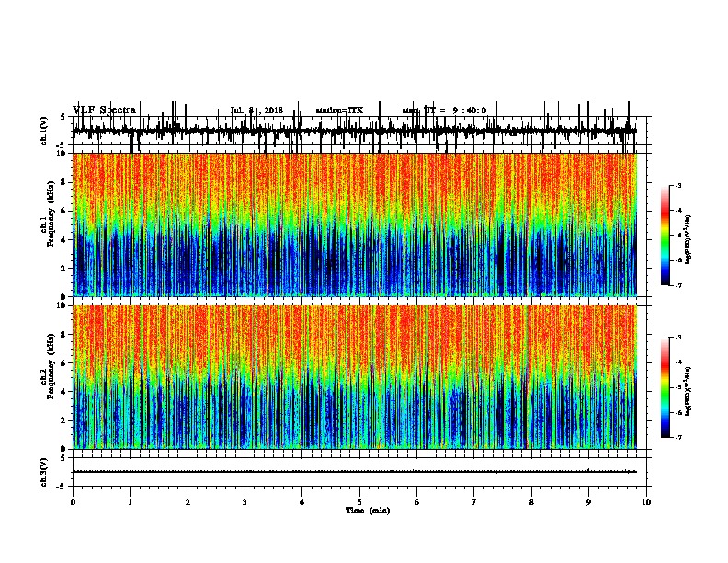The height and width of the screenshot is (563, 728).
Task: Click the 'VLF Spectra' title text
Action: pos(105,109)
